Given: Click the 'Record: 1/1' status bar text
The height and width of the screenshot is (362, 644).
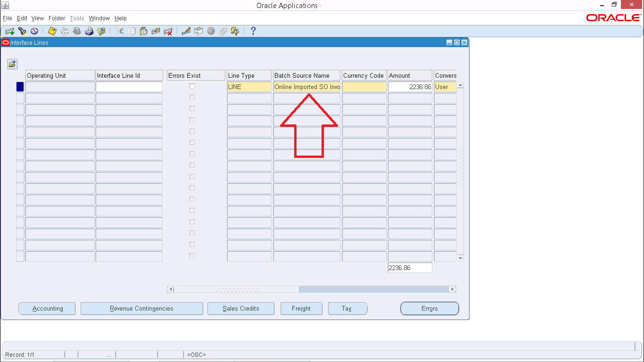Looking at the screenshot, I should tap(19, 354).
